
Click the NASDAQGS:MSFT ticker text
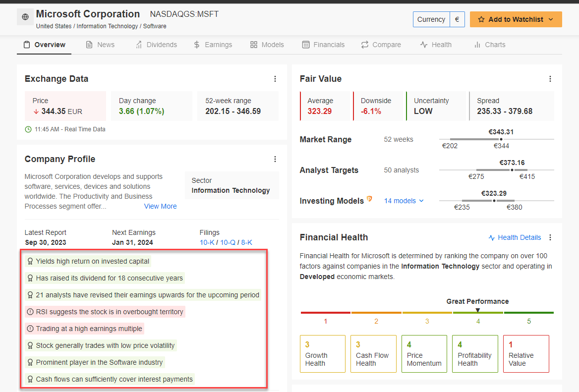184,14
